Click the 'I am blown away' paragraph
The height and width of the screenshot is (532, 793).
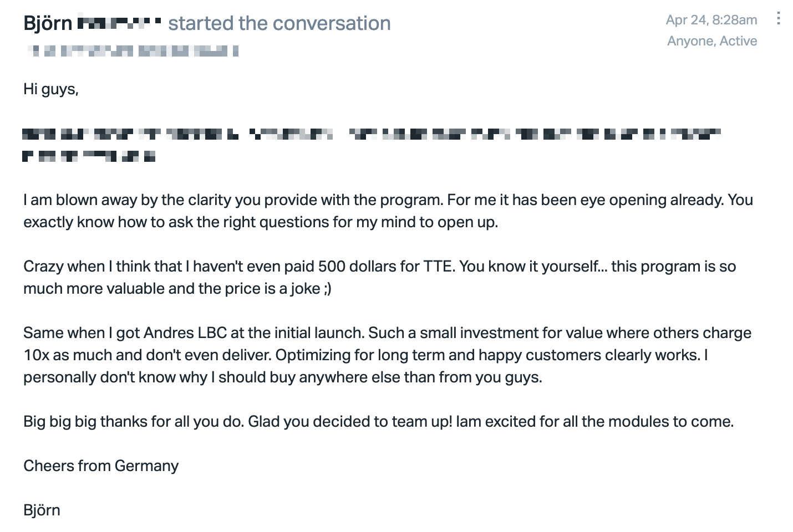(x=388, y=211)
